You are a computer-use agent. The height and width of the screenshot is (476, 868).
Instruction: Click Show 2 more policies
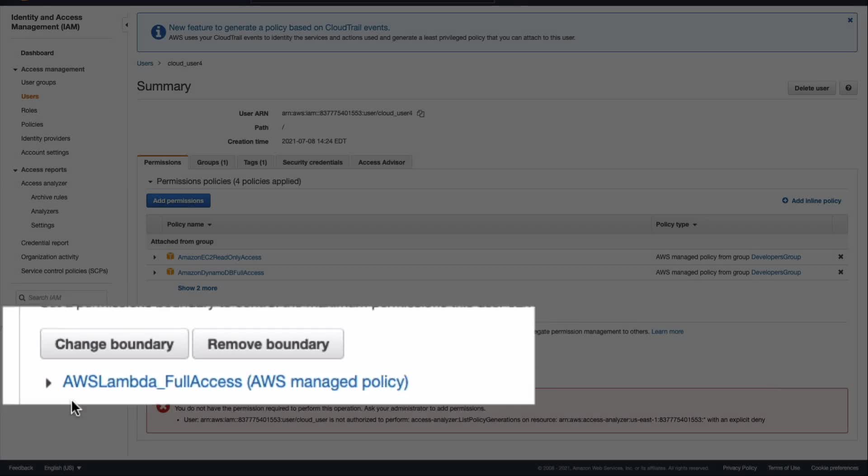point(198,288)
